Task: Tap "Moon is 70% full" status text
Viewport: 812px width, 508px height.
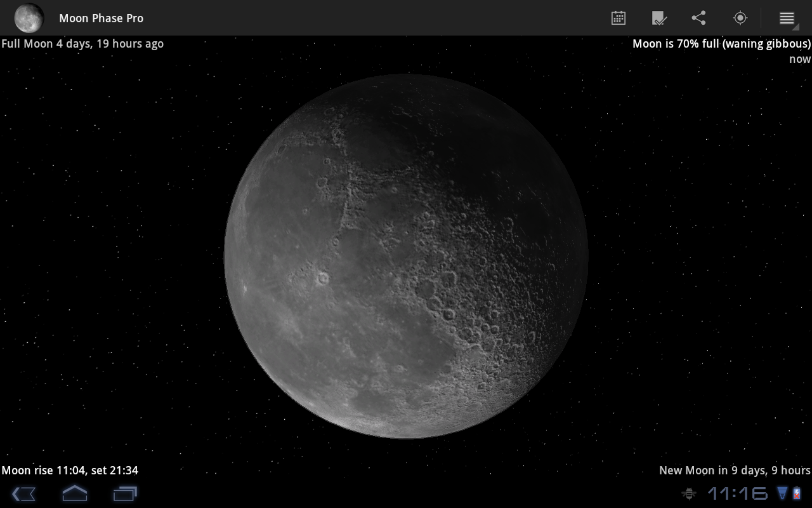Action: (x=721, y=44)
